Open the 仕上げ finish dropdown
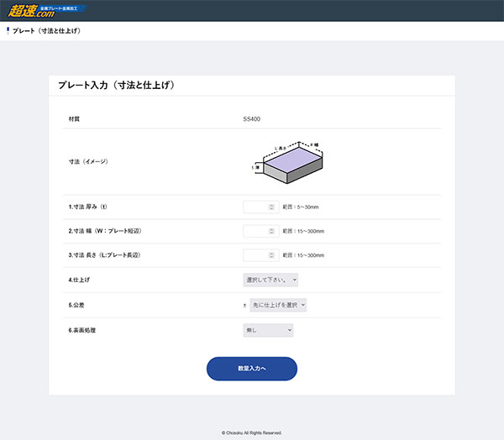Image resolution: width=504 pixels, height=440 pixels. click(270, 280)
